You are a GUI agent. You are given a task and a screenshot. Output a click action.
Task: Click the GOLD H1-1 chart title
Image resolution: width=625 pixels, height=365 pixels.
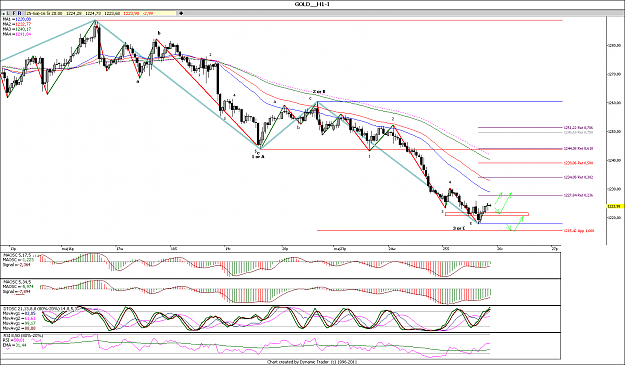312,4
